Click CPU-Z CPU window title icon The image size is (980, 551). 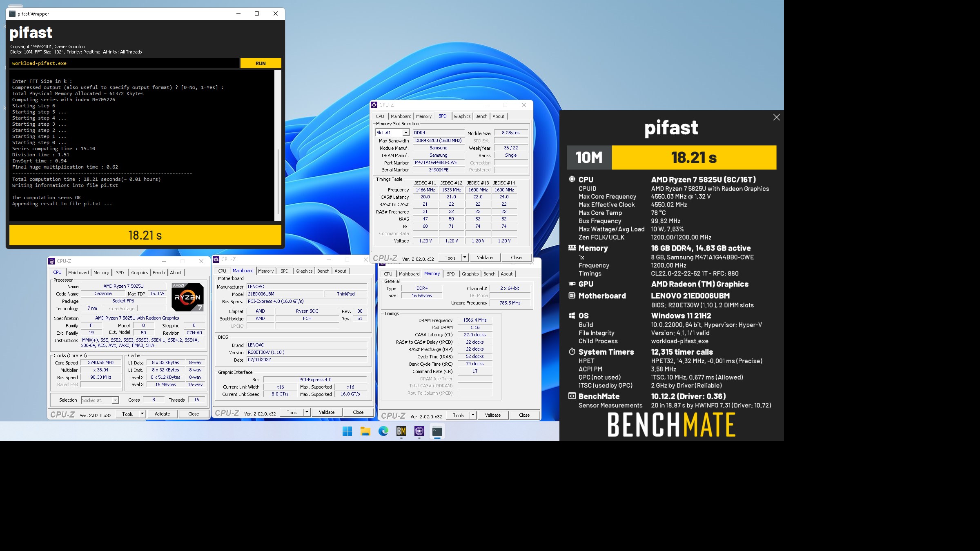[51, 261]
